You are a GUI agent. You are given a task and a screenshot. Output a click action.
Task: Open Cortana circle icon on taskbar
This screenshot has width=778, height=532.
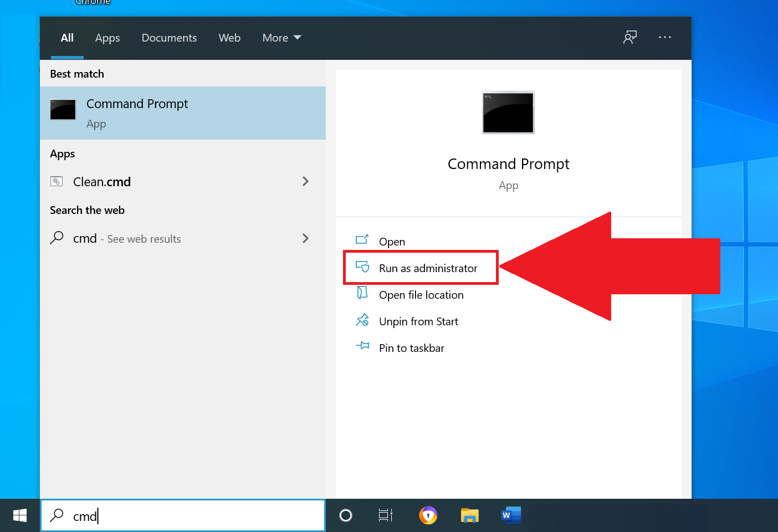click(346, 515)
